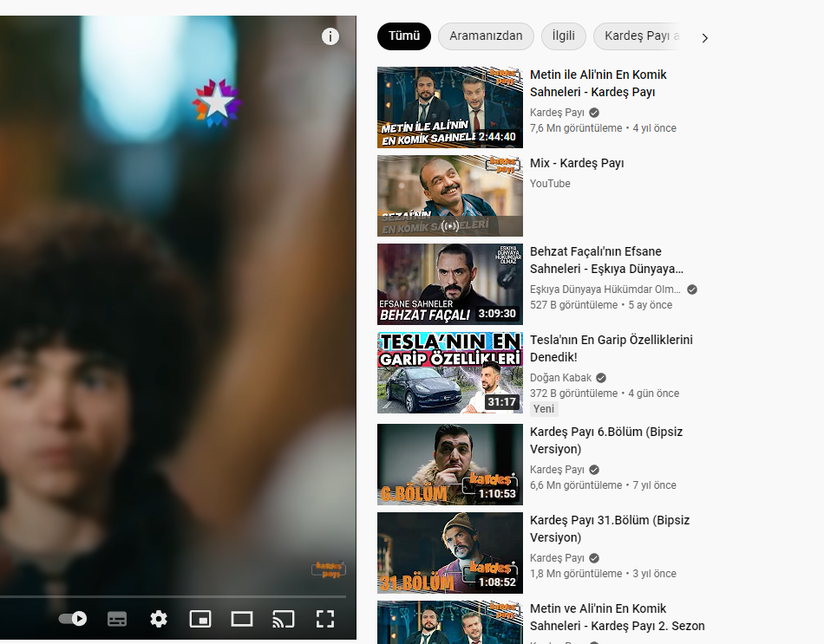This screenshot has height=644, width=824.
Task: Open Tesla'nın En Garip Özellikleri thumbnail
Action: (x=450, y=373)
